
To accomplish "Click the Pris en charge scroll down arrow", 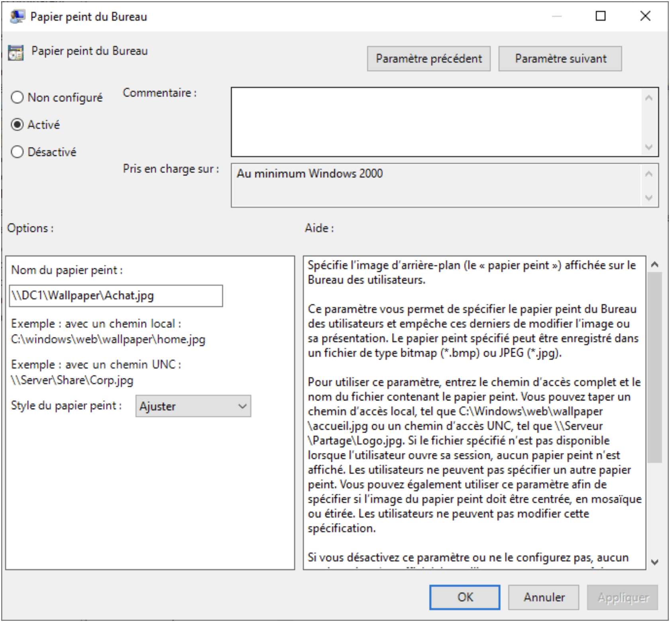I will coord(649,198).
